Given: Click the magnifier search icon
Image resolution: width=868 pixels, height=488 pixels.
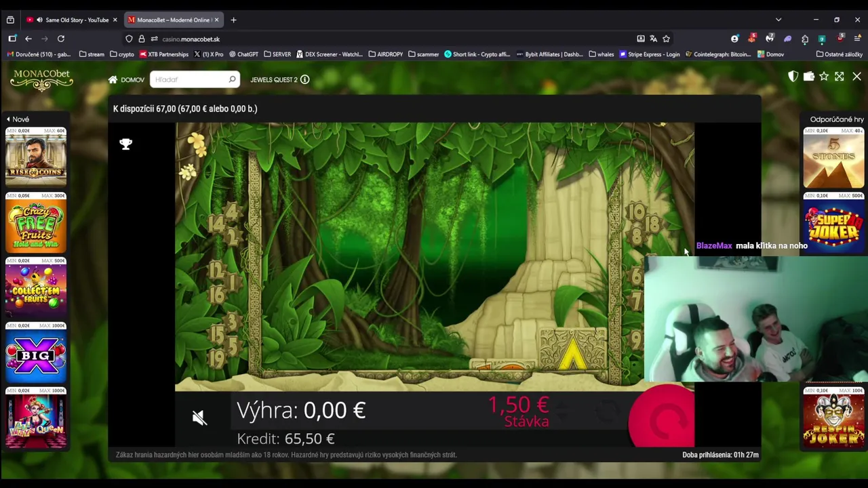Looking at the screenshot, I should pyautogui.click(x=232, y=79).
